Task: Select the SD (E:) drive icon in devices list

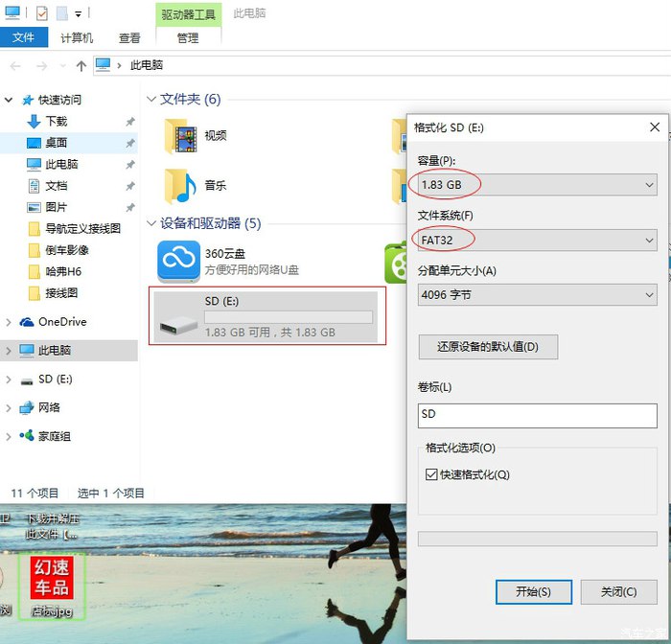Action: pos(178,326)
